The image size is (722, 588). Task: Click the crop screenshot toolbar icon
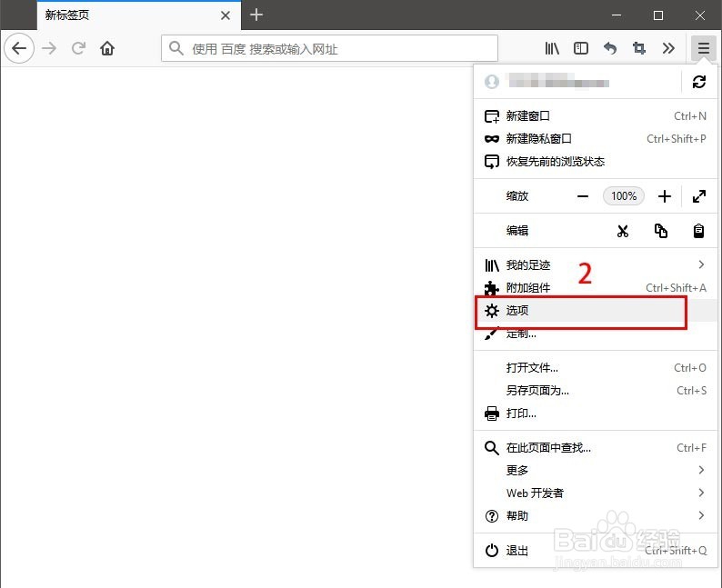point(639,48)
